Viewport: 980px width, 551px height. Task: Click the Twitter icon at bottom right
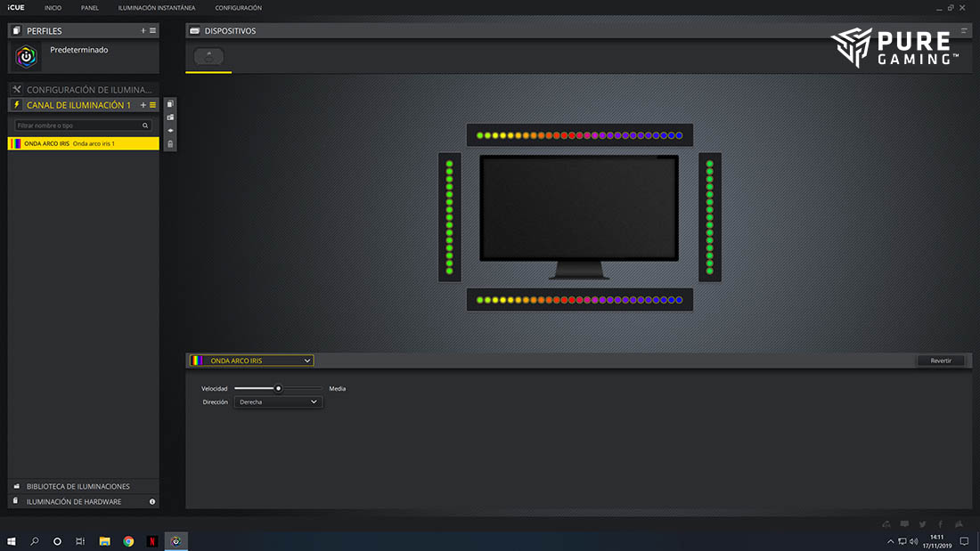tap(922, 524)
